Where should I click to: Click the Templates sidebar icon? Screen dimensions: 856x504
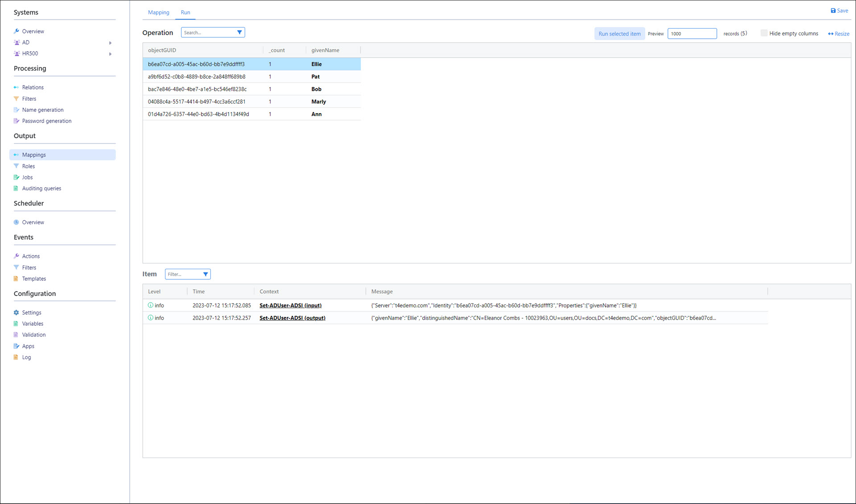[x=16, y=279]
